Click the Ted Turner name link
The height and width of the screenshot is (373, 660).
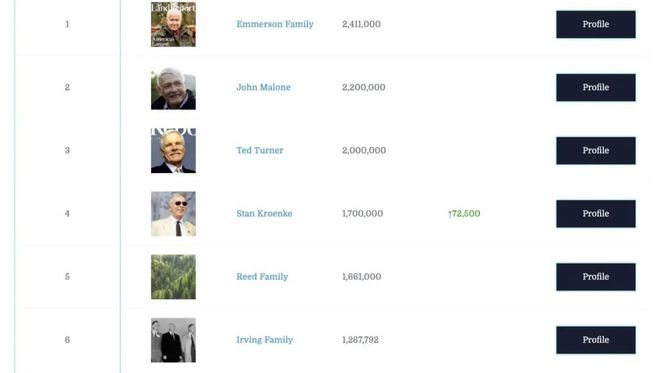click(260, 150)
